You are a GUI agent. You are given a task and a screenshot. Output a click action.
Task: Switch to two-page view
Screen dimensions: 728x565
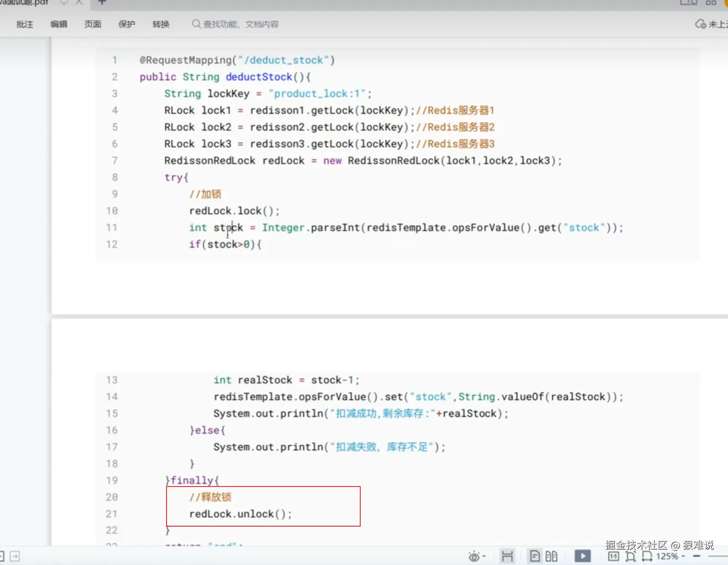coord(551,556)
